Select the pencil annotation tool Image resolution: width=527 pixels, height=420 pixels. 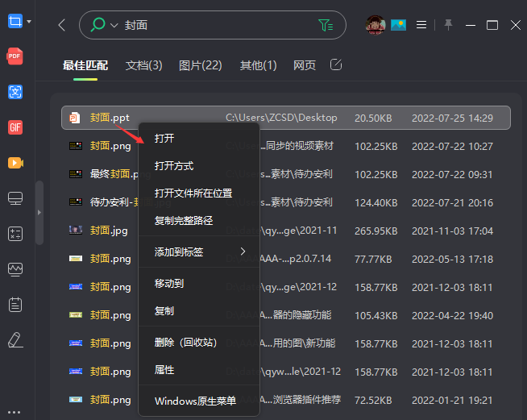click(15, 340)
